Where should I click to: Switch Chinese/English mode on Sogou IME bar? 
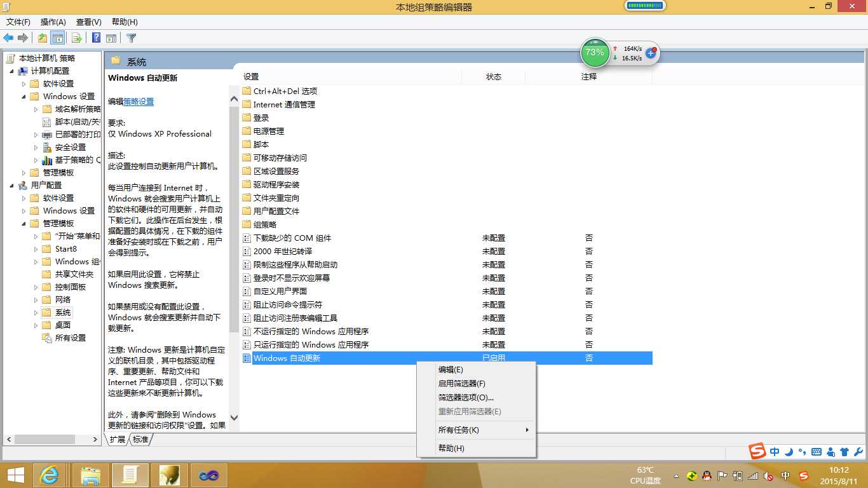tap(775, 452)
